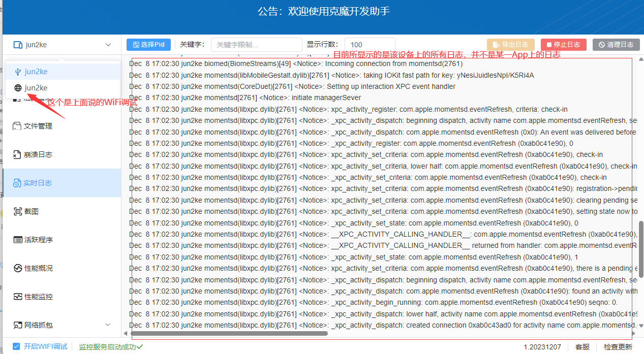
Task: Open 客服 customer service link
Action: point(582,347)
